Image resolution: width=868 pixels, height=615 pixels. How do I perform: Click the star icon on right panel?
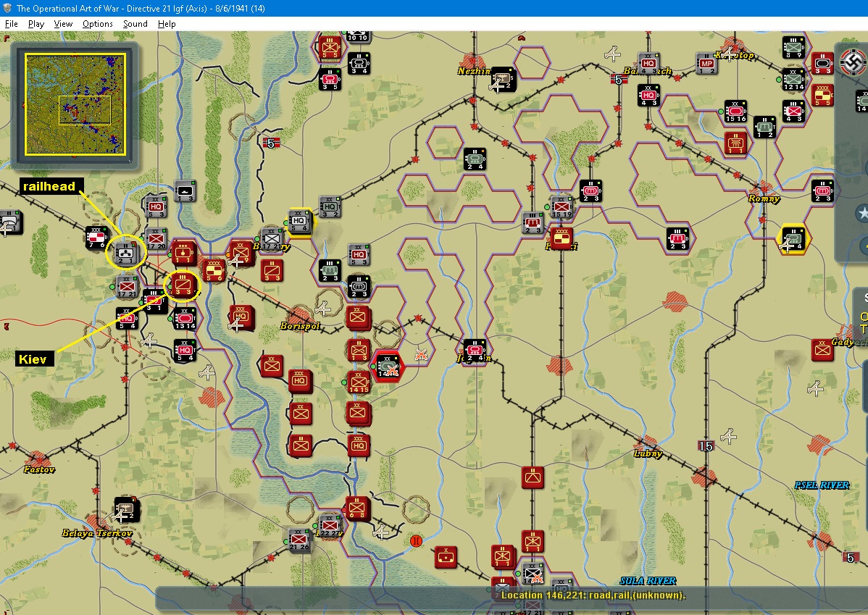coord(862,213)
